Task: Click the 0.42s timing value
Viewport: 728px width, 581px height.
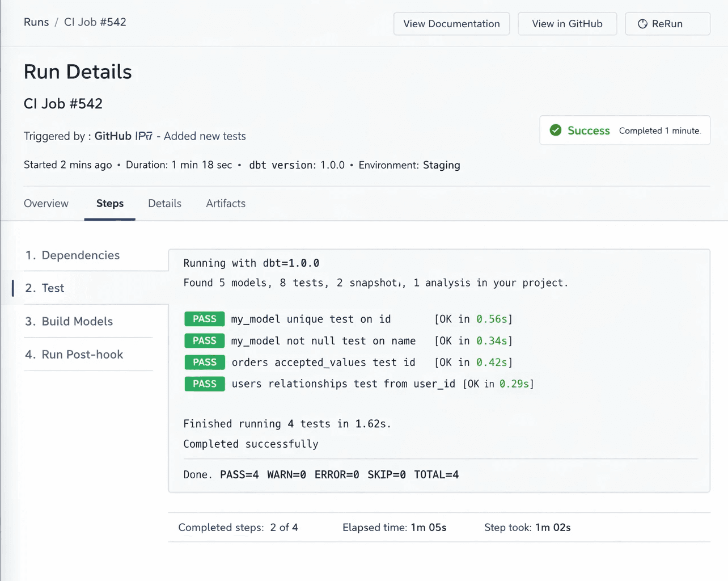Action: pyautogui.click(x=492, y=362)
